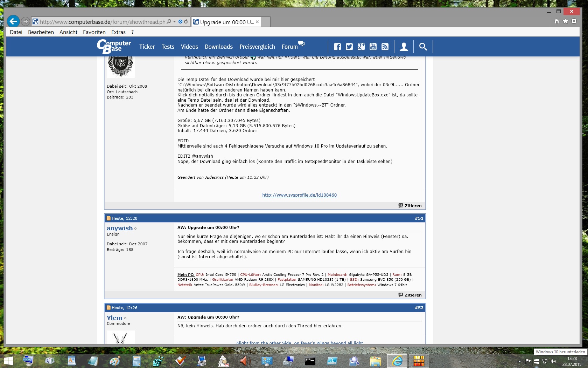
Task: Click the Twitter icon in site header
Action: 349,47
